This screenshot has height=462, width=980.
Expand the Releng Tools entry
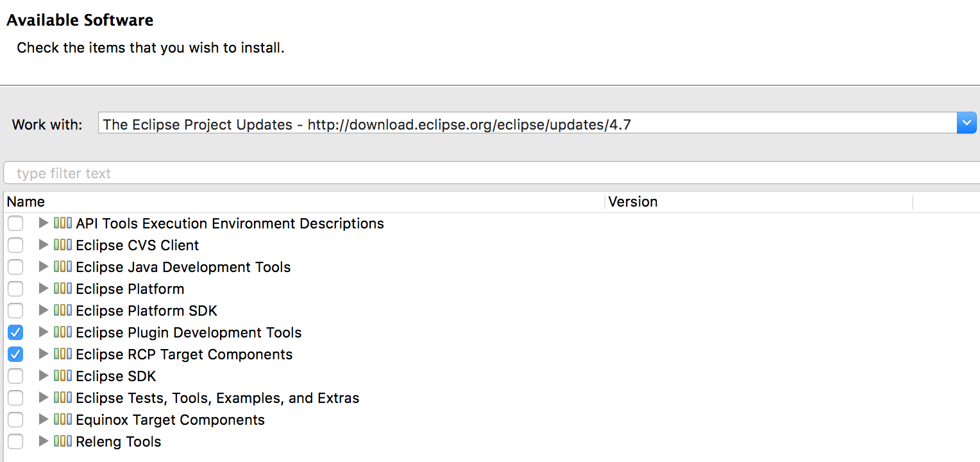tap(42, 441)
